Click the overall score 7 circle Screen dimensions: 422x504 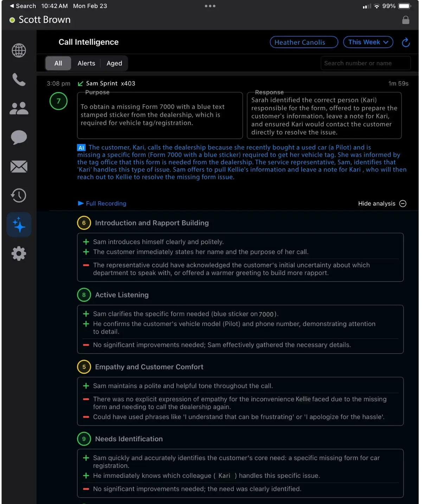pos(58,101)
